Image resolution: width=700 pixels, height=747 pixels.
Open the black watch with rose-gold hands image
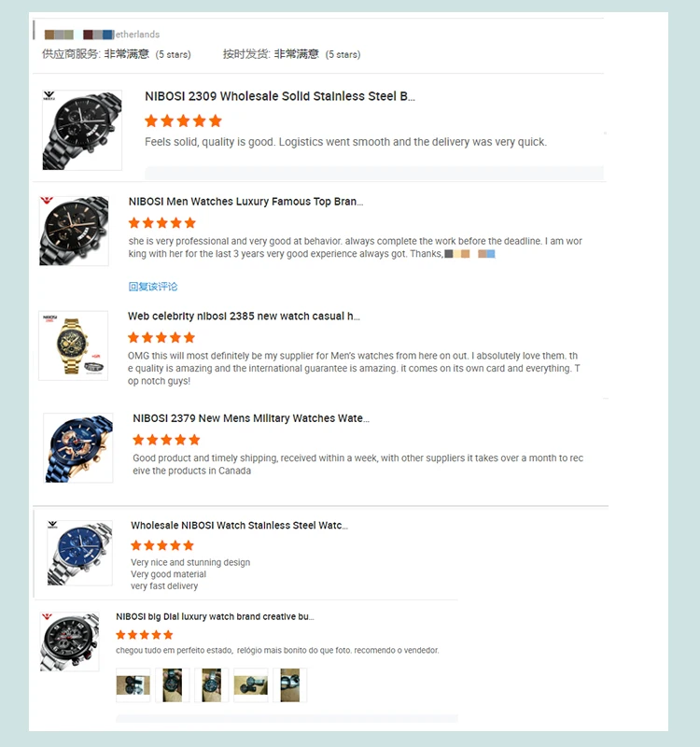click(74, 231)
